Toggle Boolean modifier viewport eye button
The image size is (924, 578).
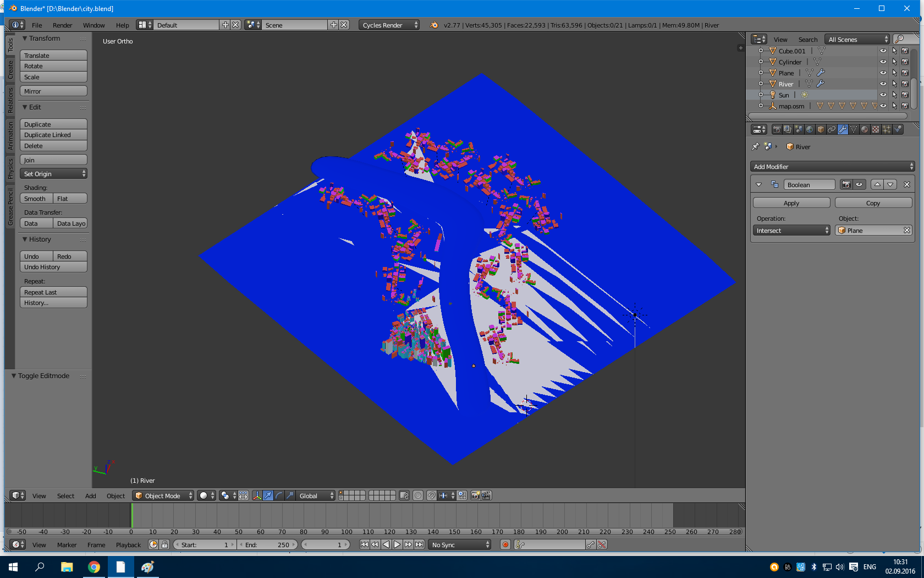859,184
